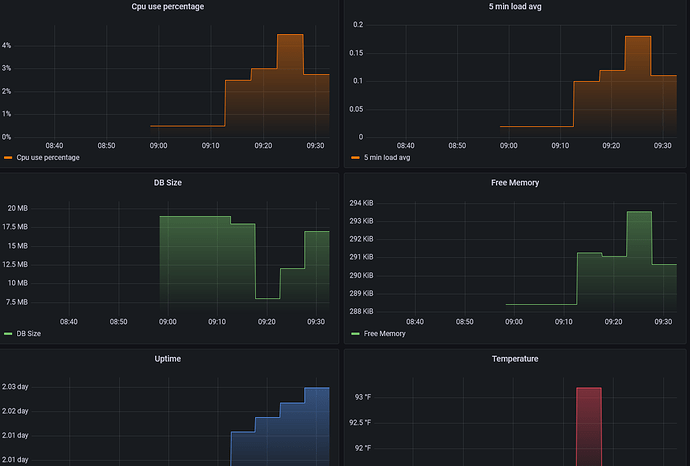The width and height of the screenshot is (690, 466).
Task: Click the 0.05 y-axis label in load chart
Action: click(356, 109)
